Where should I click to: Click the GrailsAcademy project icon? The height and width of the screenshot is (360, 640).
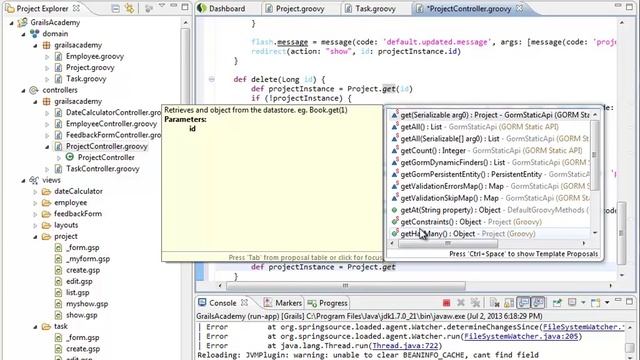point(22,22)
